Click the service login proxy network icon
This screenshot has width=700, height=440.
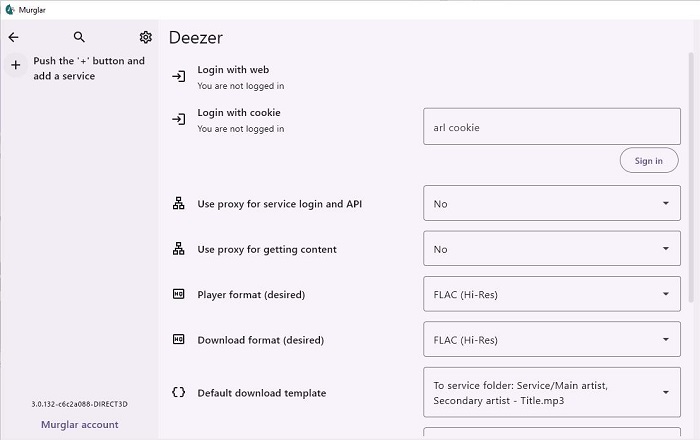point(179,203)
